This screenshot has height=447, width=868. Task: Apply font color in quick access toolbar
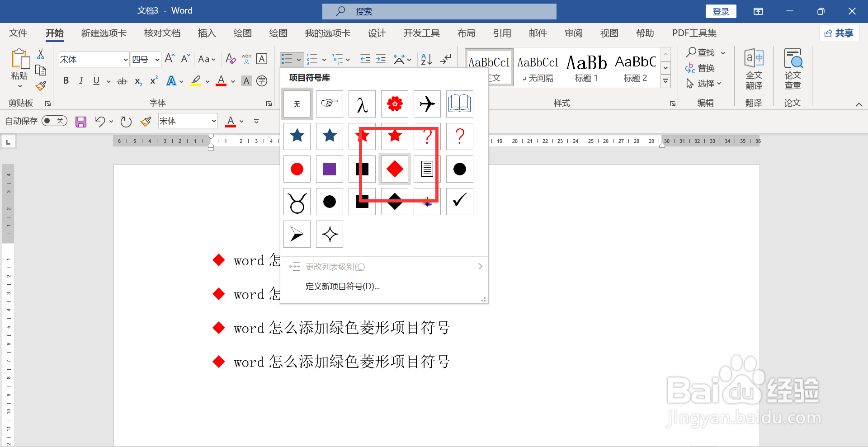tap(231, 121)
